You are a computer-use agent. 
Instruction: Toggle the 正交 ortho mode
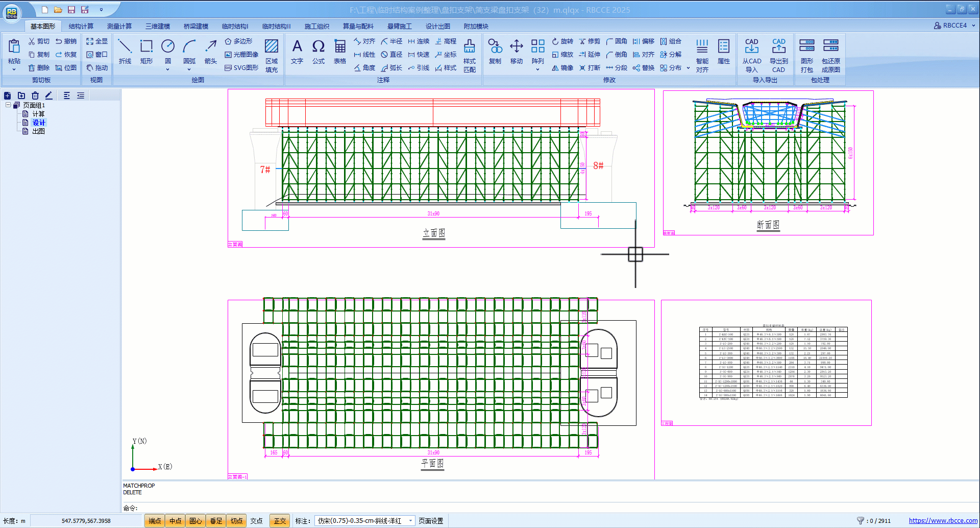point(280,521)
